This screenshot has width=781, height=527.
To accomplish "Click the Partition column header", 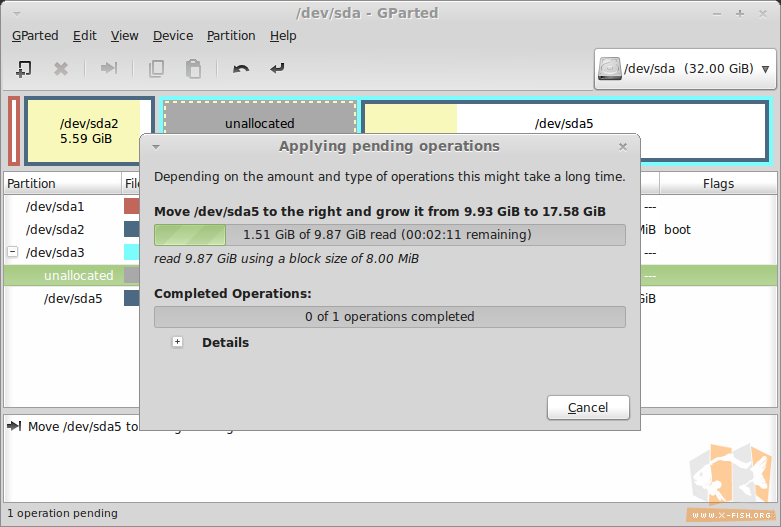I will [x=62, y=183].
